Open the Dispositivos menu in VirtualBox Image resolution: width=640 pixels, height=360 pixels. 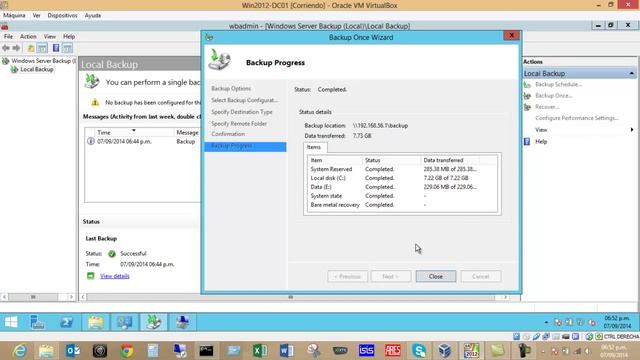[x=62, y=16]
